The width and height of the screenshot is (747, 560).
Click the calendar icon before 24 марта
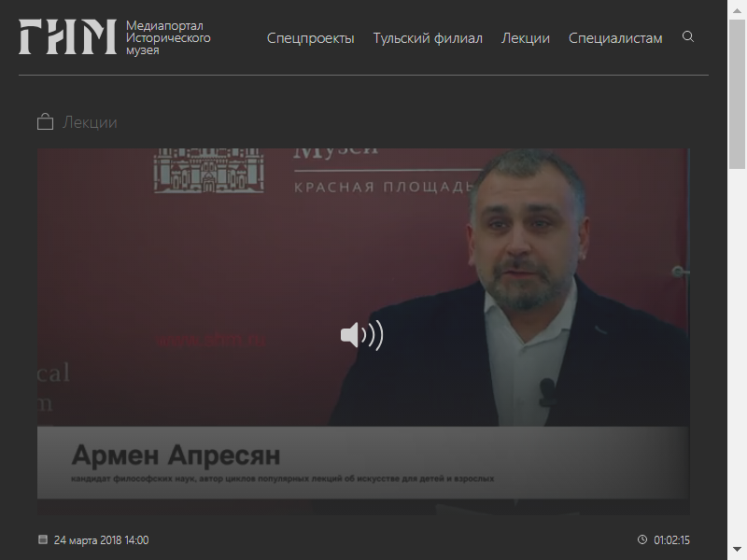pyautogui.click(x=43, y=539)
